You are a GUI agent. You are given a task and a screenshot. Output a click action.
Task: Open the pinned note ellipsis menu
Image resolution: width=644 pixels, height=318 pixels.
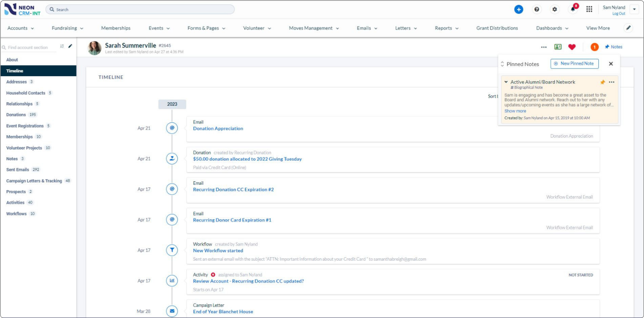tap(612, 82)
